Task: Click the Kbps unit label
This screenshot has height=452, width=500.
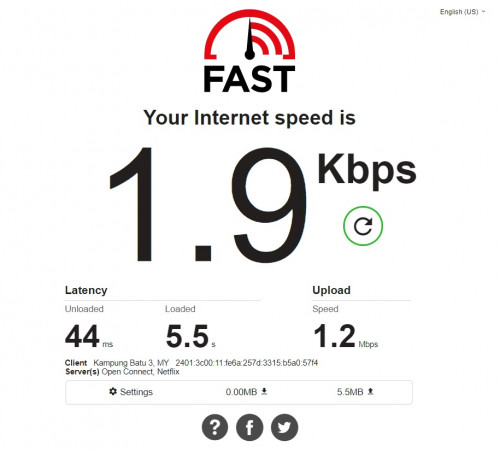Action: tap(367, 171)
